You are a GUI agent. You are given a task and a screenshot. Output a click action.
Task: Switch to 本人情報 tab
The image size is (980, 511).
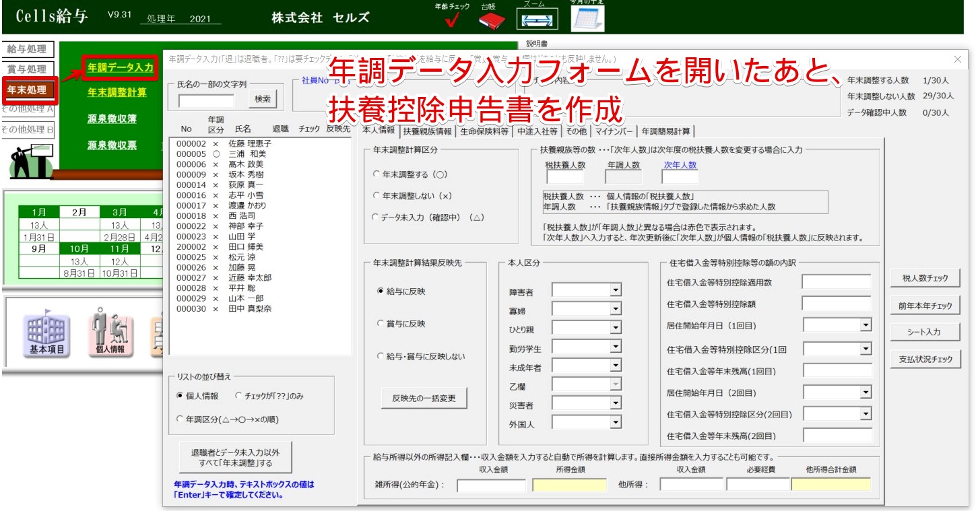379,130
